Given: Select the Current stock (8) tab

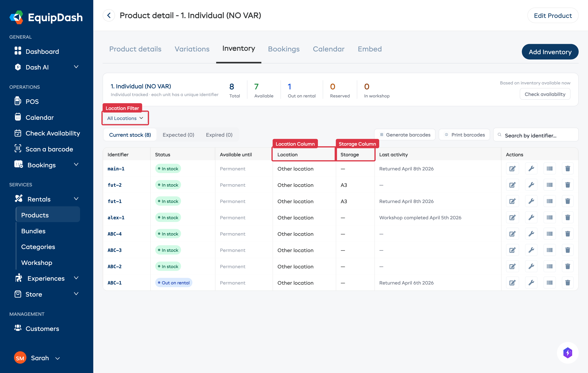Looking at the screenshot, I should coord(130,135).
